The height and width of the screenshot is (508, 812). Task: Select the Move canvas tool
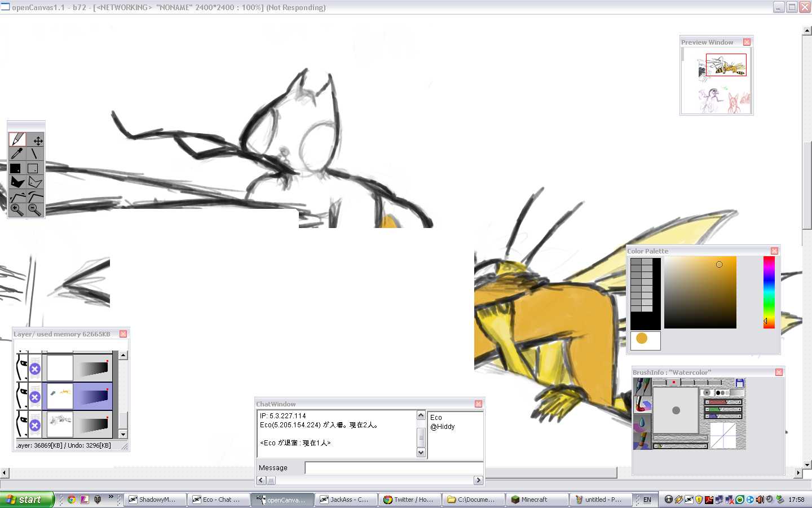pyautogui.click(x=36, y=139)
